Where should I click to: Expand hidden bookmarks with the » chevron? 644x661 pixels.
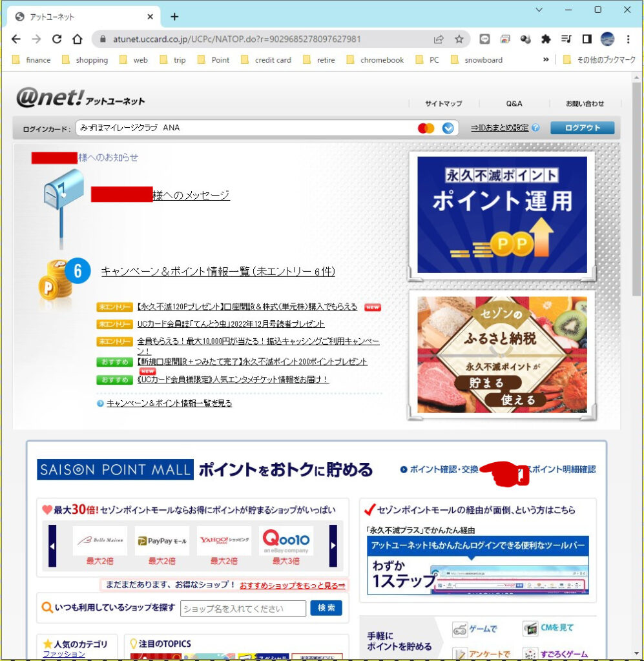(546, 60)
